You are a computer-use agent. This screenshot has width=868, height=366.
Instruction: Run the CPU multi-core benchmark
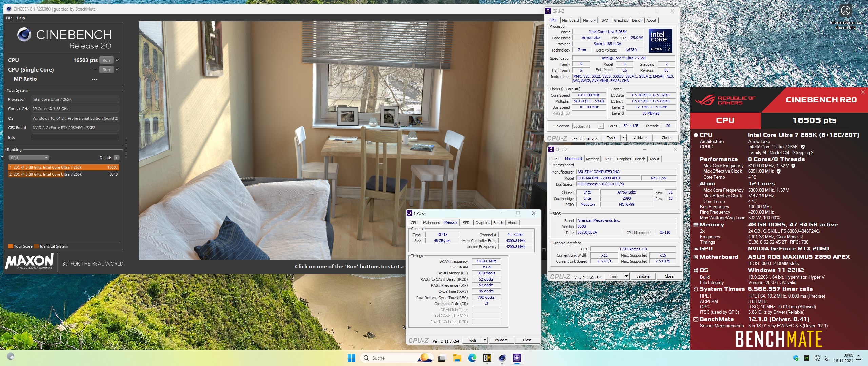click(106, 60)
